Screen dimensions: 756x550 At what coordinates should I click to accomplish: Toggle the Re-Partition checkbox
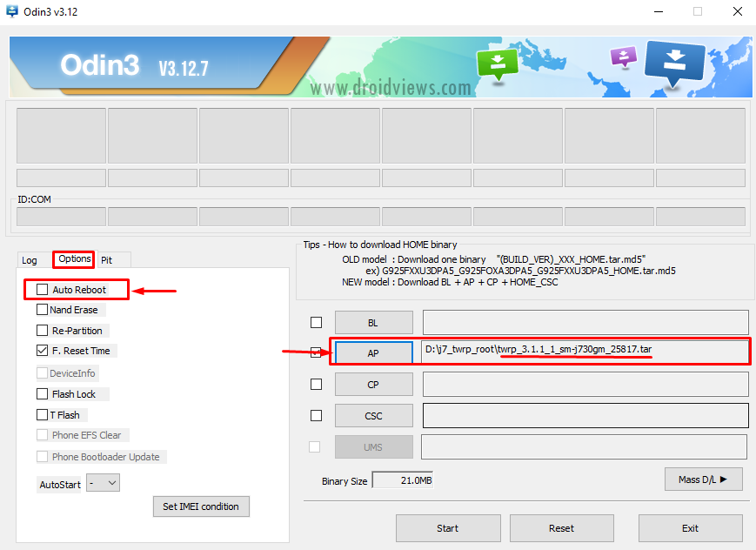(43, 331)
